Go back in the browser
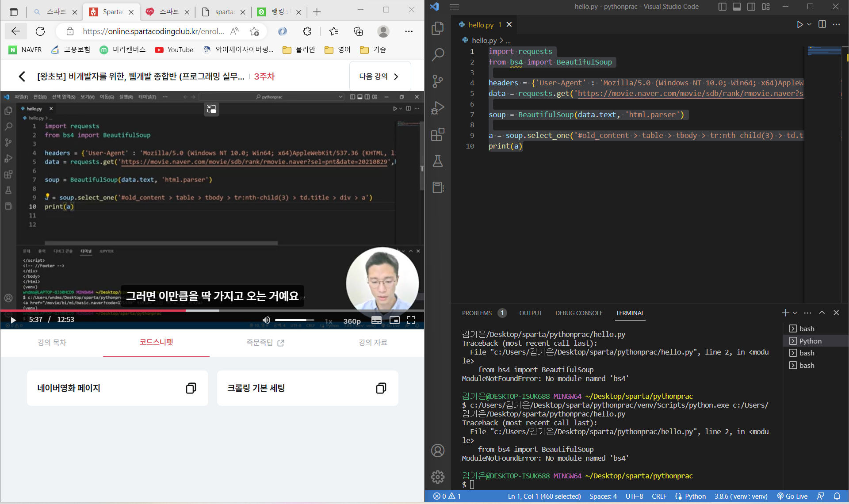The height and width of the screenshot is (504, 849). (16, 31)
